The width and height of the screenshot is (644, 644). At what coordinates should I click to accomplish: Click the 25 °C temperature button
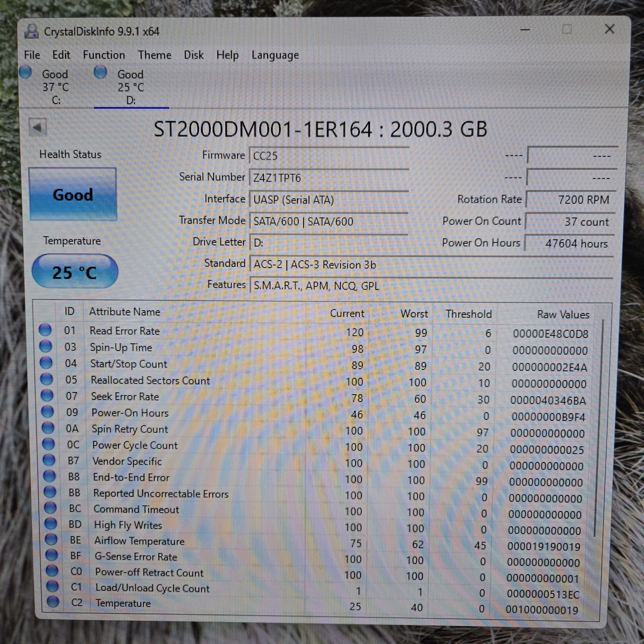coord(75,271)
